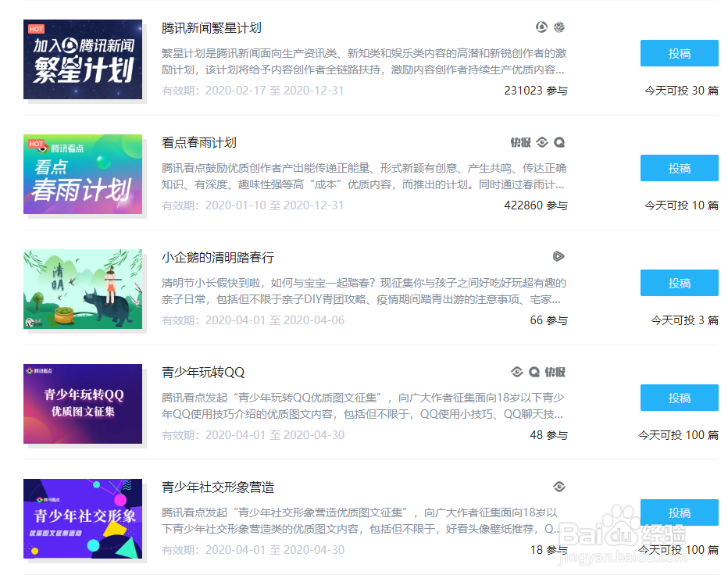Click 今天可投 100 篇 under 青少年社交形象营造
Screen dimensions: 728x582
point(678,549)
